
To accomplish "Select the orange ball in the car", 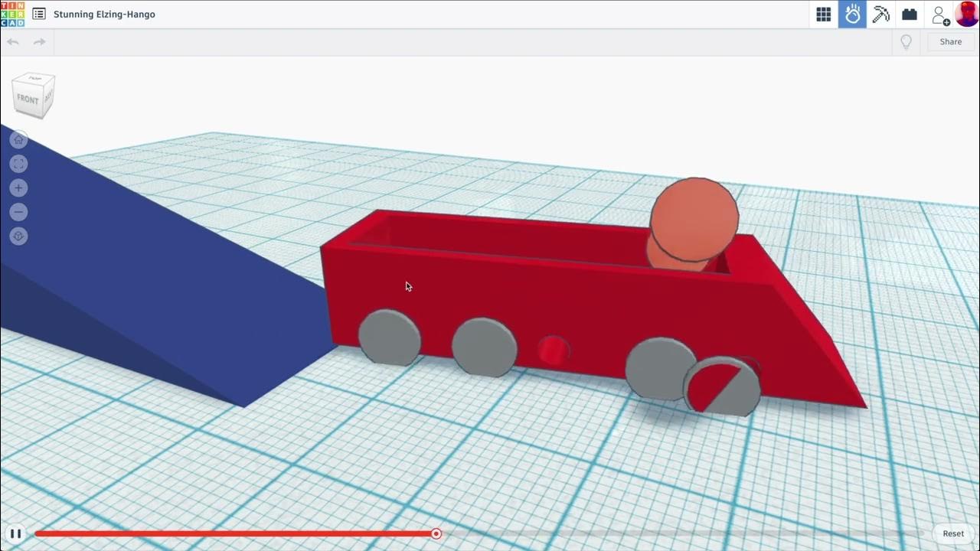I will 694,222.
